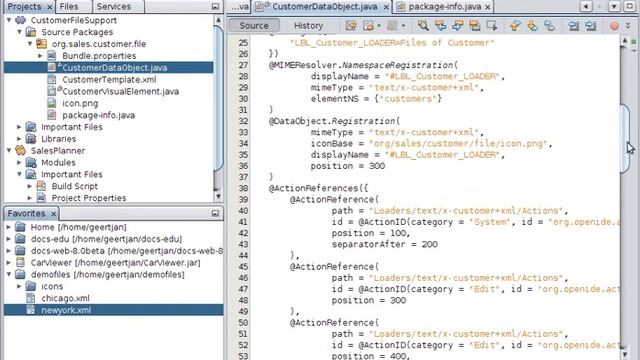This screenshot has height=360, width=640.
Task: Switch to Source view
Action: pos(254,25)
